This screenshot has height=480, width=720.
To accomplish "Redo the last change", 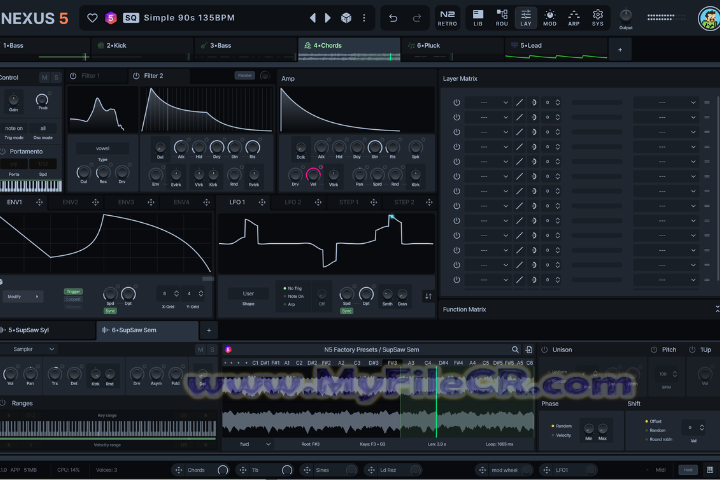I will pyautogui.click(x=417, y=18).
